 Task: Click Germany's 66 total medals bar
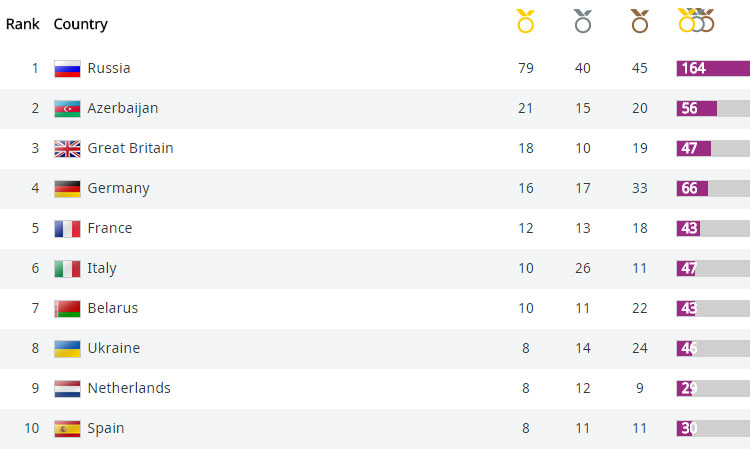(x=713, y=188)
